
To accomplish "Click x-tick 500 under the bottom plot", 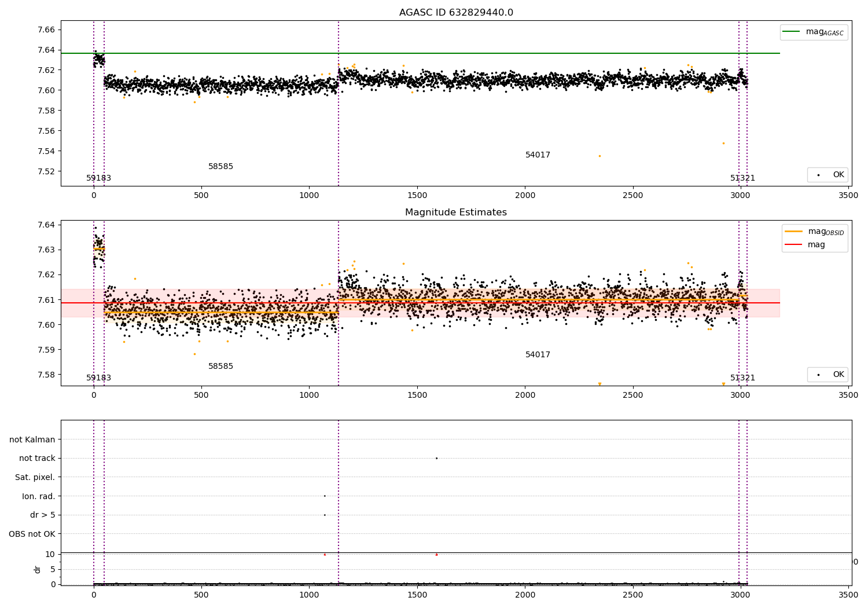I will pyautogui.click(x=201, y=594).
